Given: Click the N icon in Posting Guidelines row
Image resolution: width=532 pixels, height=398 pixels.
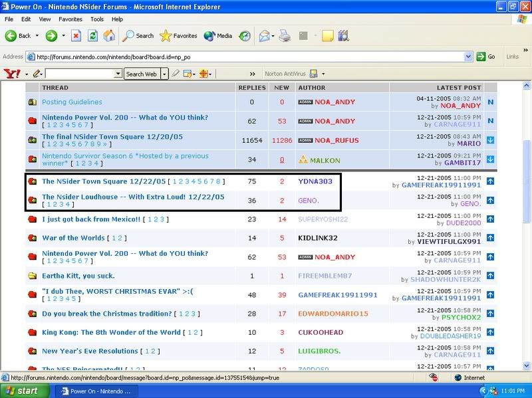Looking at the screenshot, I should click(491, 102).
